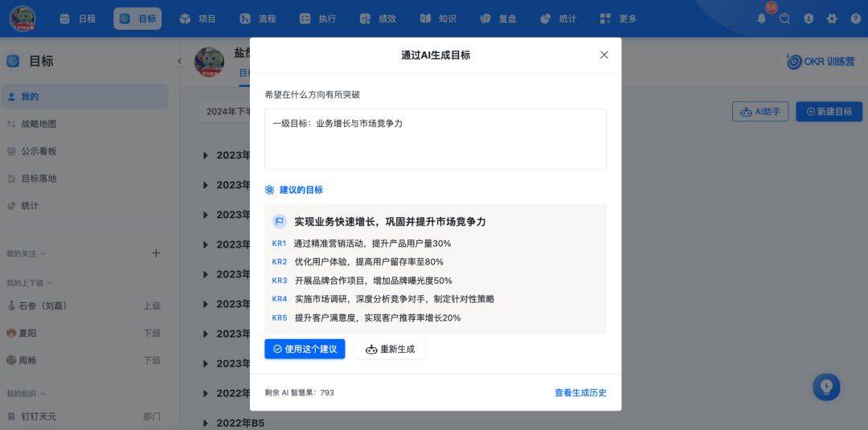868x430 pixels.
Task: Open the 项目 projects menu
Action: pyautogui.click(x=198, y=18)
